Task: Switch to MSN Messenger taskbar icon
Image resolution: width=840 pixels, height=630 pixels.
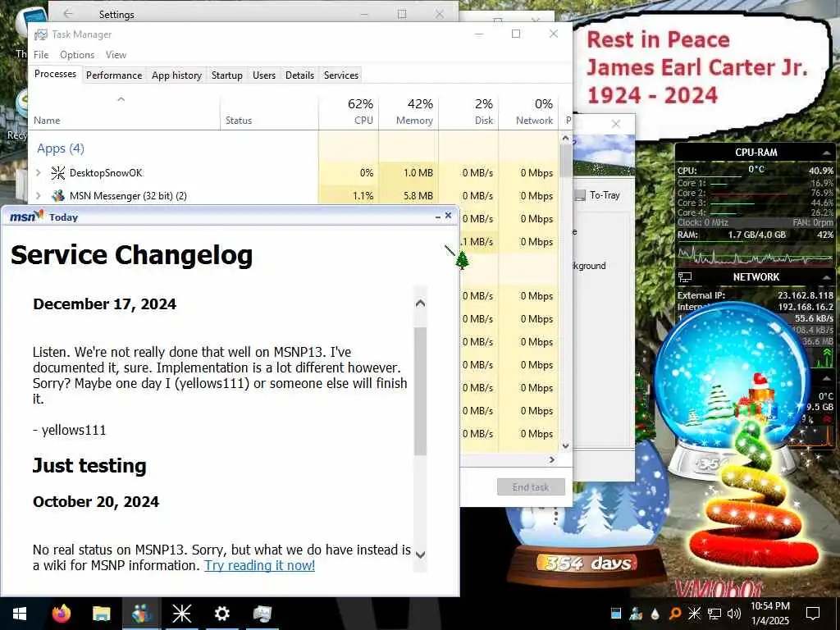Action: pyautogui.click(x=141, y=614)
